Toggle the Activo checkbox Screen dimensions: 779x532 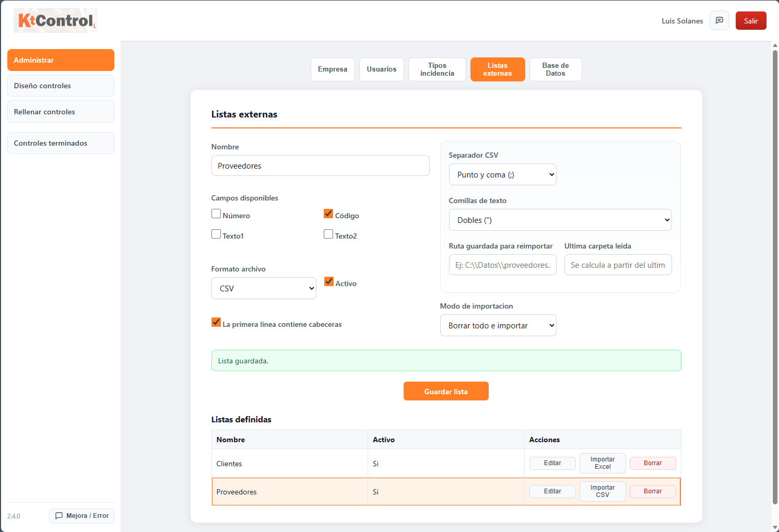click(329, 282)
